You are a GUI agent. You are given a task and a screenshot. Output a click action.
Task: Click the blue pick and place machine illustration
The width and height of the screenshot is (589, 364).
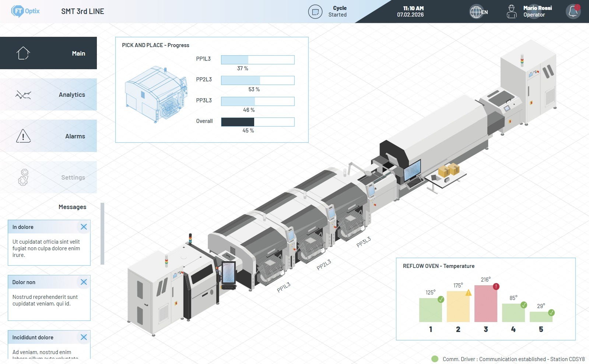coord(156,94)
